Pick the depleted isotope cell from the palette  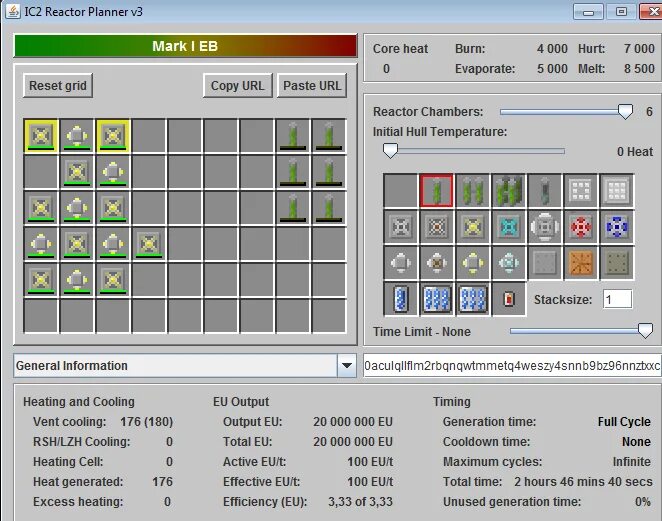tap(545, 190)
